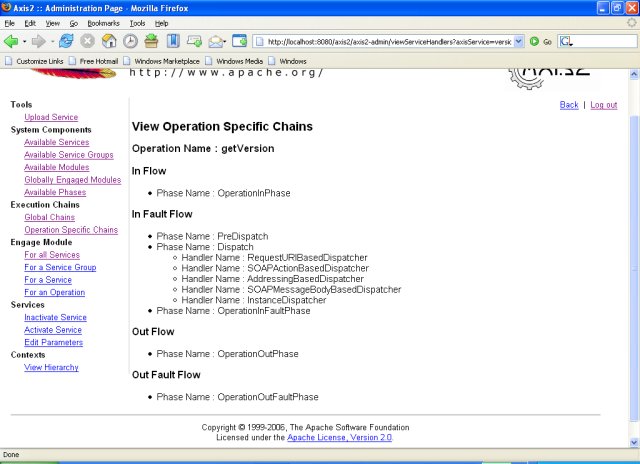This screenshot has height=464, width=640.
Task: Open the address bar URL dropdown
Action: (518, 41)
